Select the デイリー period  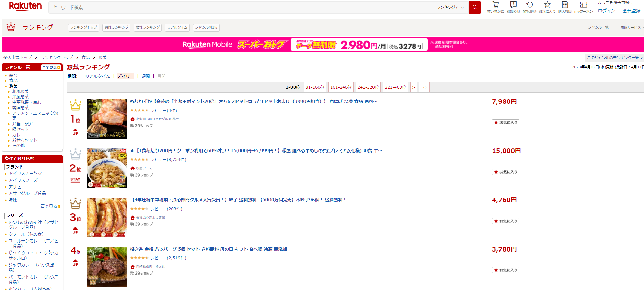(126, 76)
